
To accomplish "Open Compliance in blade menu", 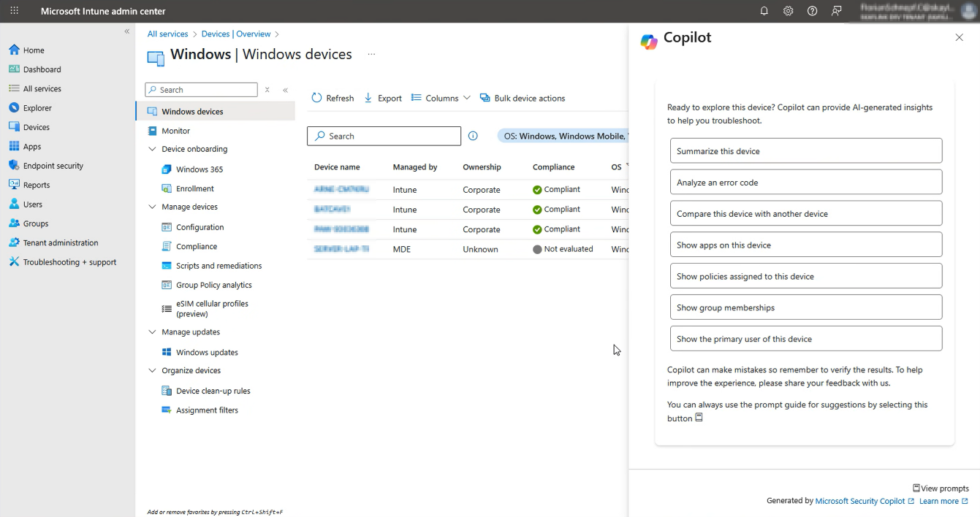I will pos(197,247).
